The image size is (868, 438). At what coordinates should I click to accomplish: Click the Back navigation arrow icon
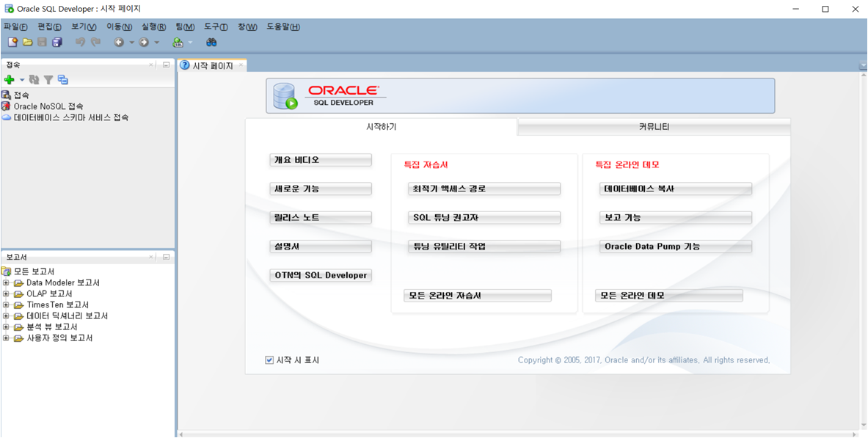point(118,42)
